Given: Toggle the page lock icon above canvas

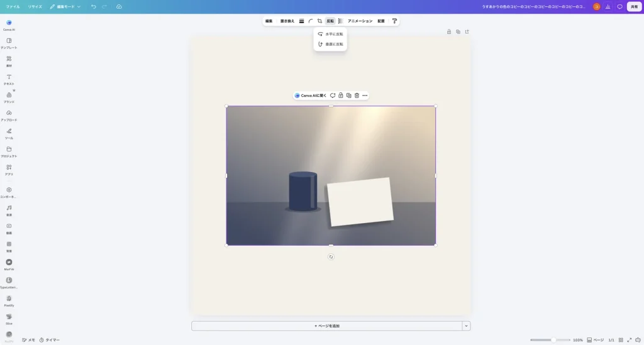Looking at the screenshot, I should (449, 31).
